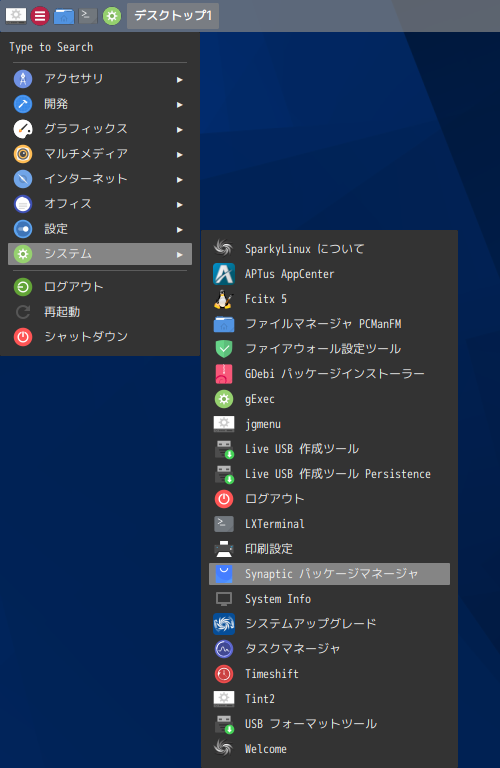Expand the 設定 submenu arrow
The width and height of the screenshot is (500, 768).
point(180,230)
